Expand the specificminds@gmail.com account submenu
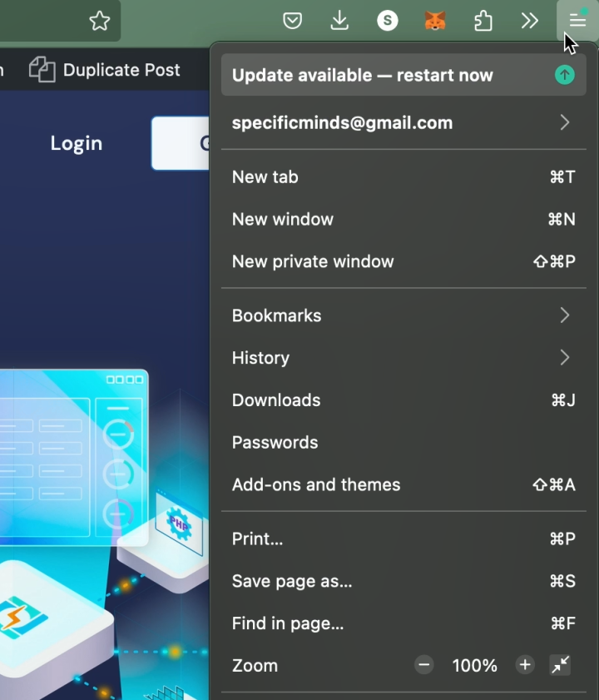The image size is (599, 700). pyautogui.click(x=565, y=123)
